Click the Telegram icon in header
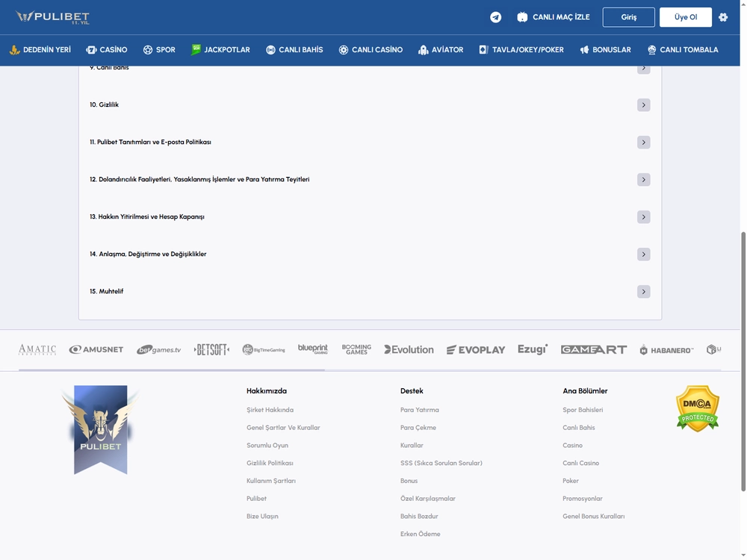Screen dimensions: 747x560 [x=495, y=17]
